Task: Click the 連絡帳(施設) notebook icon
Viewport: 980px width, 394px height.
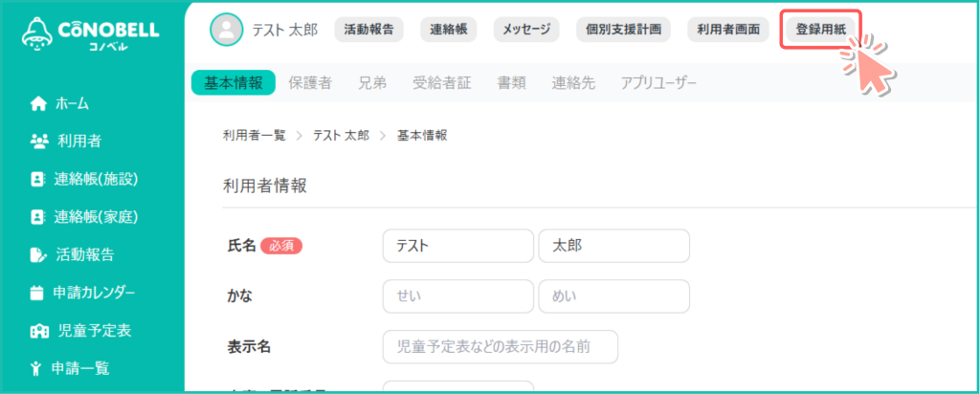Action: click(38, 179)
